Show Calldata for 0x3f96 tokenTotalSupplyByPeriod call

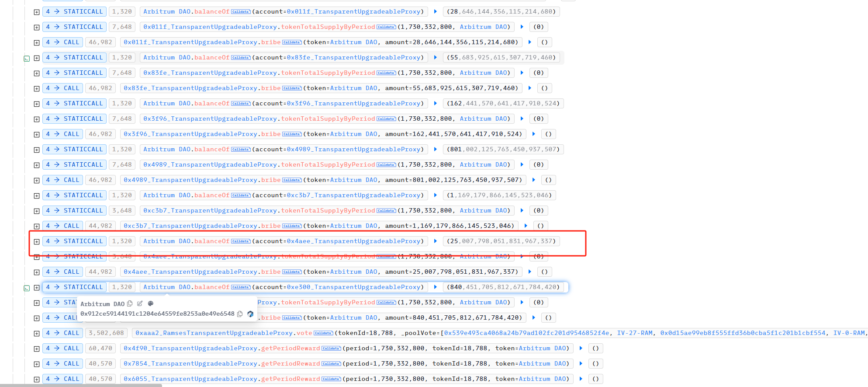click(x=386, y=119)
